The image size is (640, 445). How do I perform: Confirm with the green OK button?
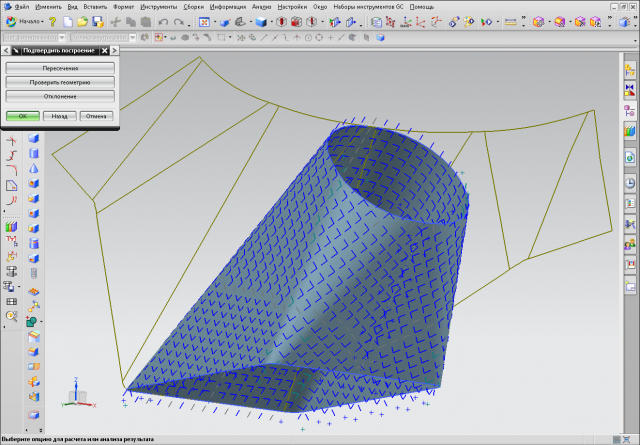point(22,116)
